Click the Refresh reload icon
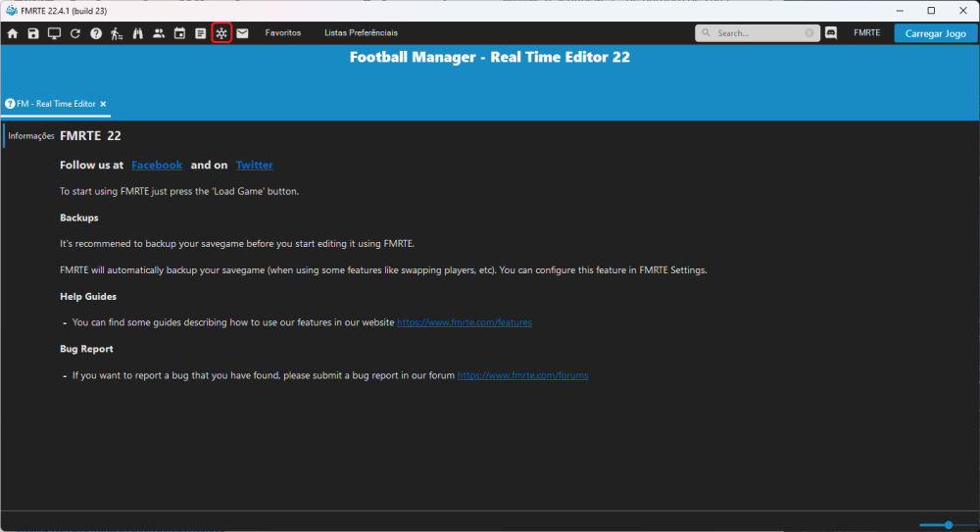 75,33
